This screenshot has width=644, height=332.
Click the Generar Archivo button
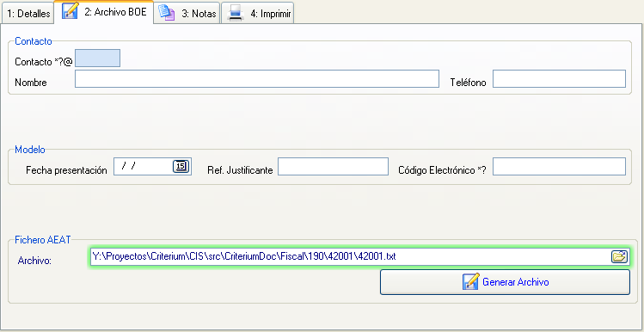pyautogui.click(x=505, y=282)
